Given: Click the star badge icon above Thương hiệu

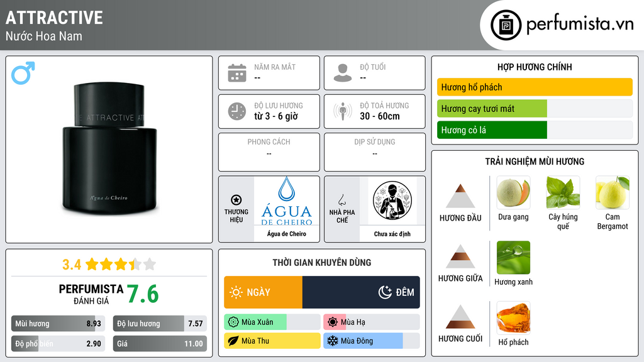Looking at the screenshot, I should point(236,200).
